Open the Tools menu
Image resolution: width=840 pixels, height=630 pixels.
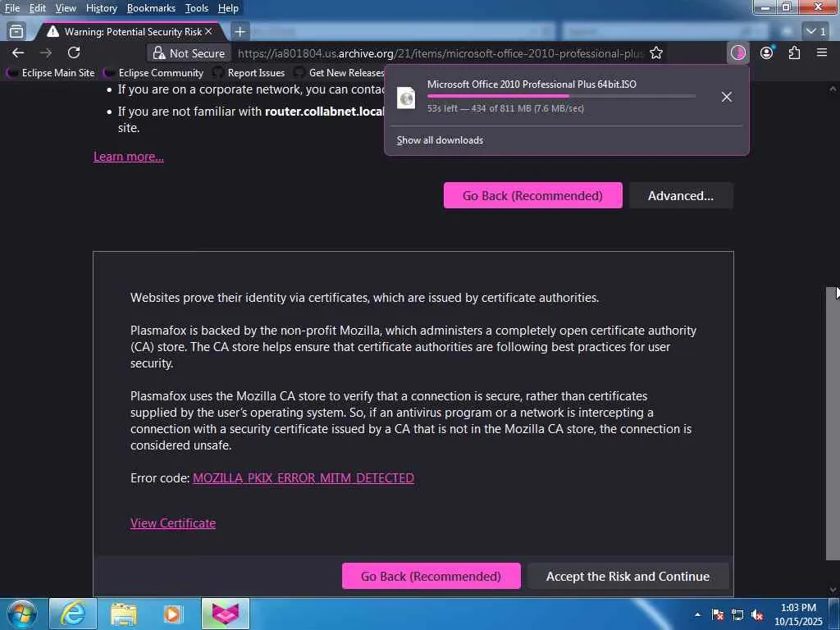click(196, 8)
